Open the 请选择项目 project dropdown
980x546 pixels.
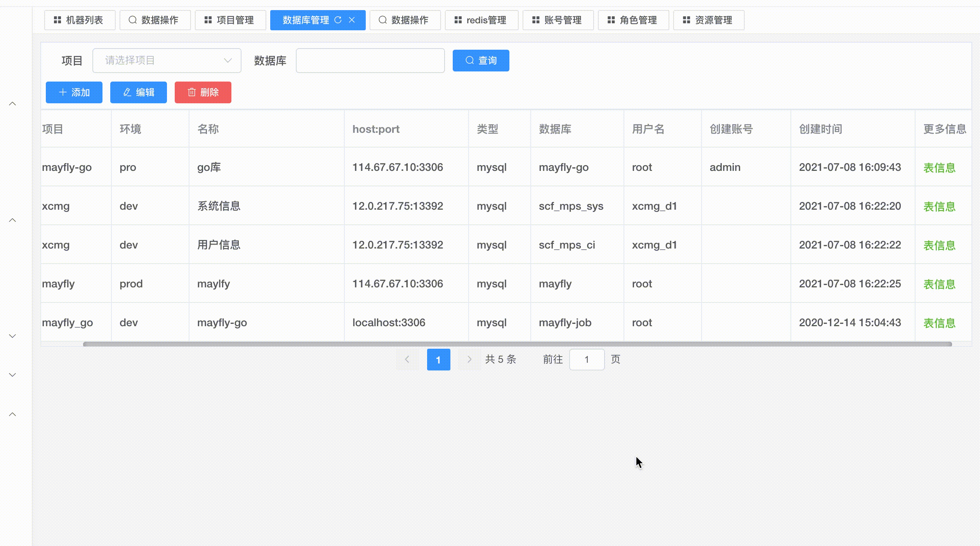(166, 60)
